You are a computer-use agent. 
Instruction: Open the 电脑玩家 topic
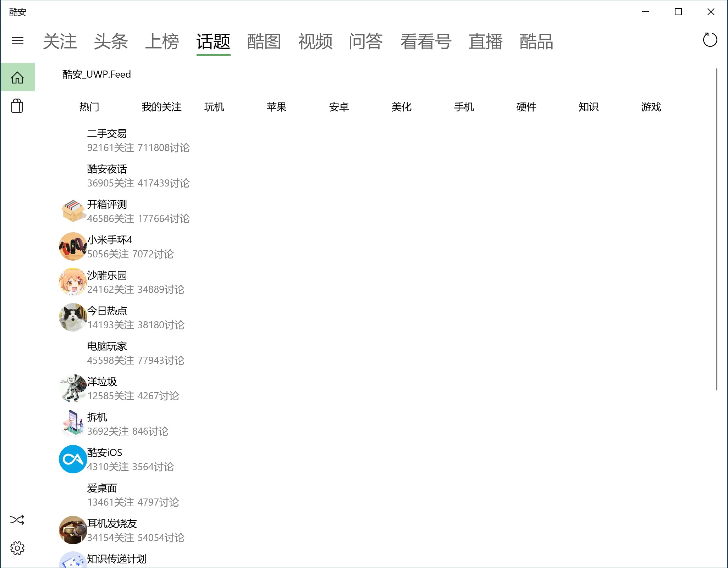tap(107, 346)
